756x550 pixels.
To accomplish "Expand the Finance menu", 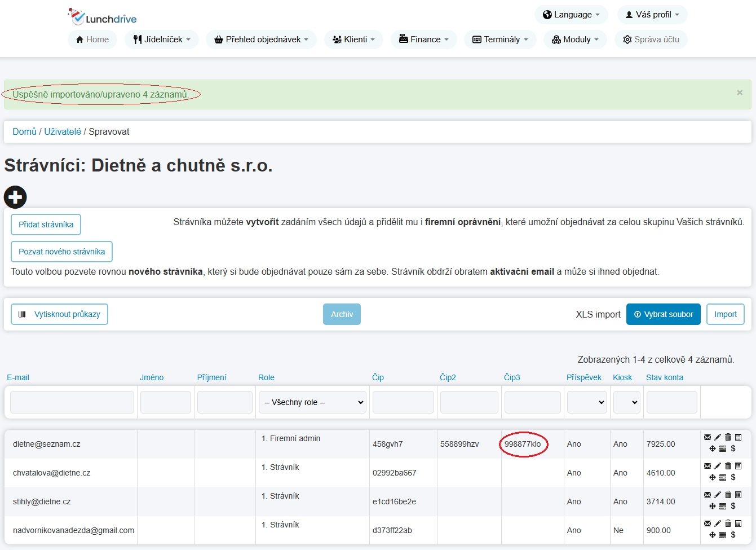I will pos(424,39).
